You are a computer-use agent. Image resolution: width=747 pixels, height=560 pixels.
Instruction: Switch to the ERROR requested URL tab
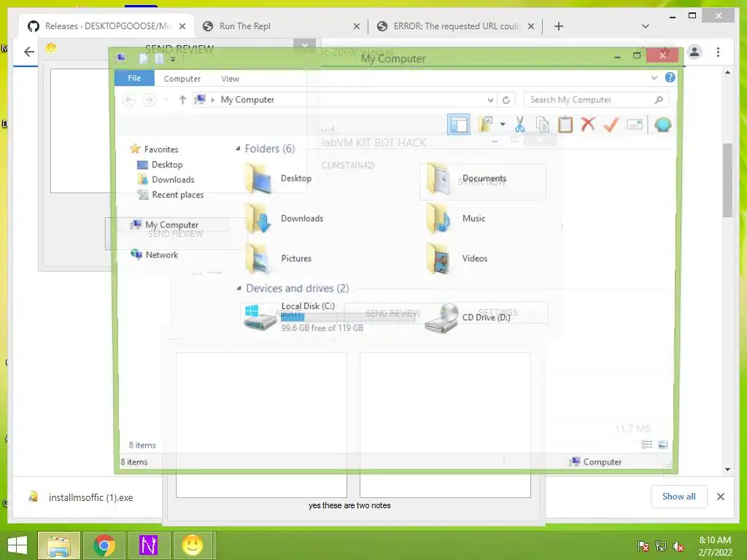[x=455, y=26]
